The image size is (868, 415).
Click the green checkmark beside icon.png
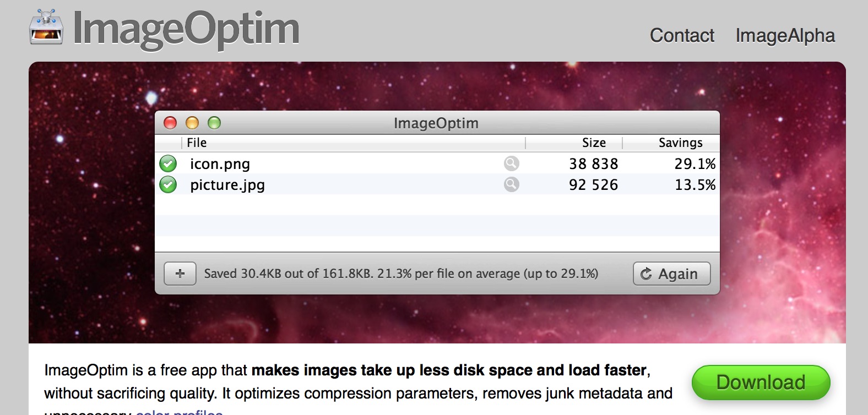[168, 163]
